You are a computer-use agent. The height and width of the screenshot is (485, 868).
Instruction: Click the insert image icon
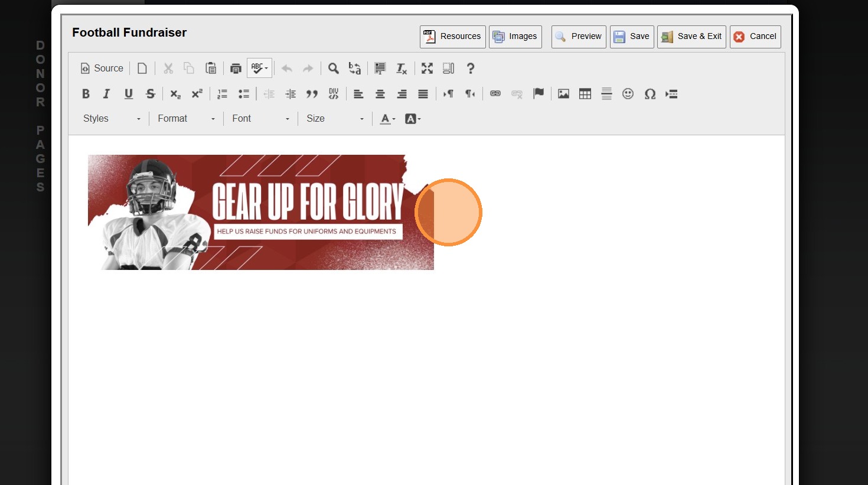563,94
